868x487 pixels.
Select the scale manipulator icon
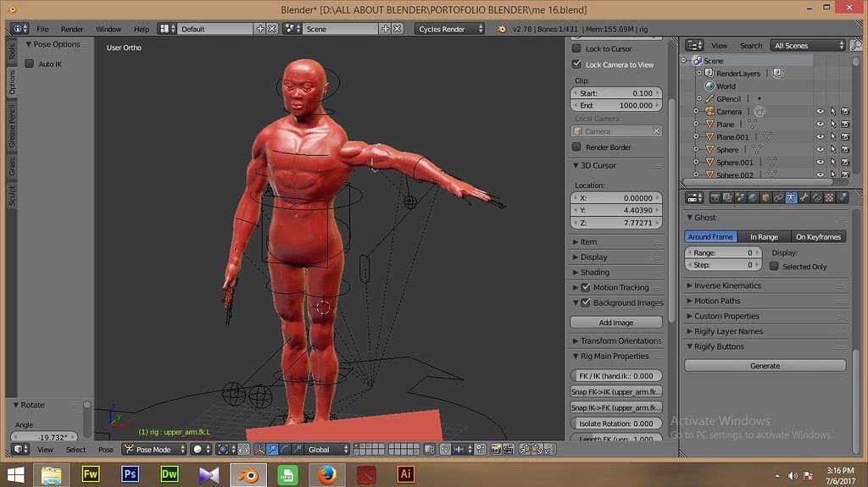298,450
